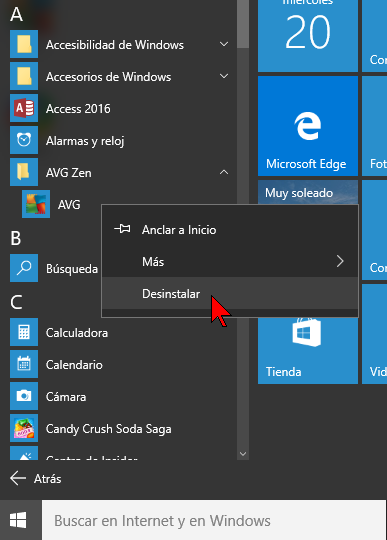Open the calendar tile showing 20
387x540 pixels.
[x=308, y=36]
